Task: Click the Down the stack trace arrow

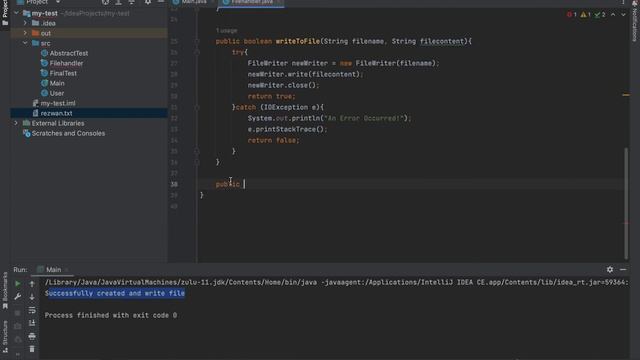Action: (32, 297)
